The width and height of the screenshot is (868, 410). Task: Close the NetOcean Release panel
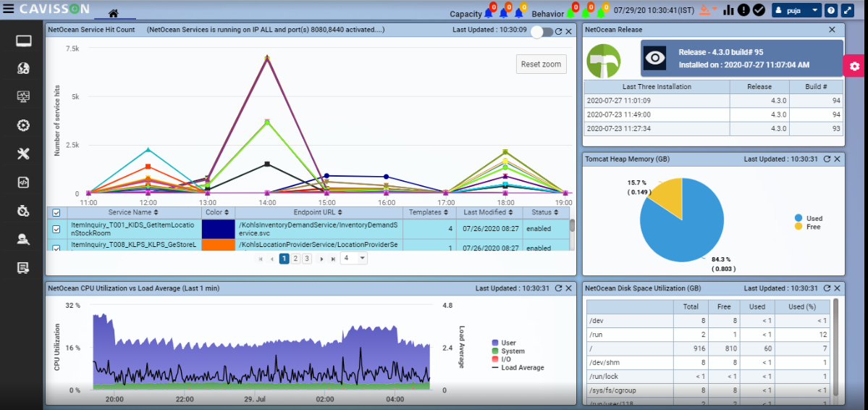[832, 30]
